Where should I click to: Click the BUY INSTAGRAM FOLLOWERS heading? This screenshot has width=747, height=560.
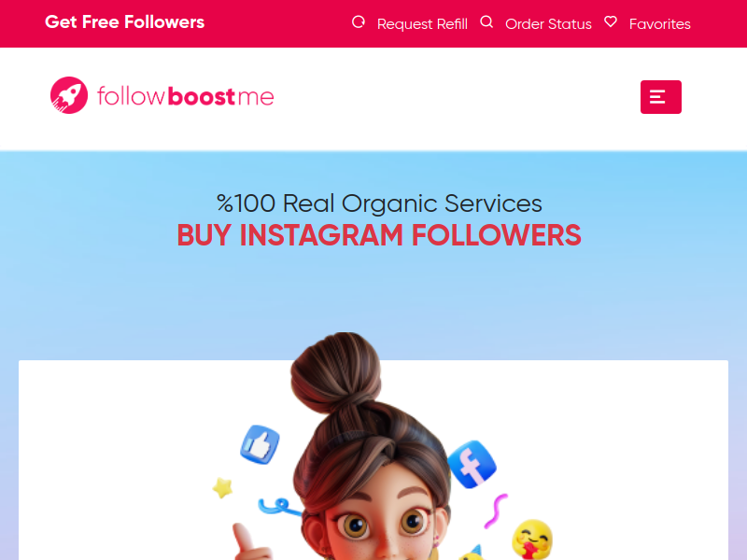pyautogui.click(x=379, y=235)
